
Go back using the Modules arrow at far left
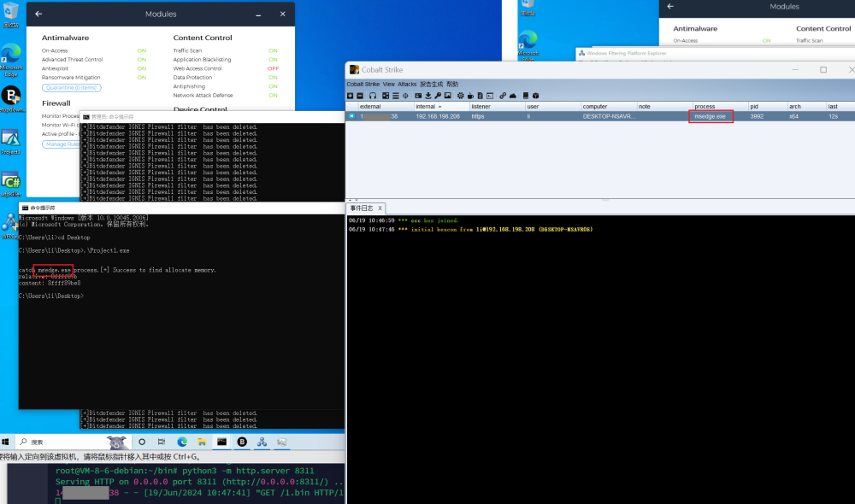coord(38,14)
